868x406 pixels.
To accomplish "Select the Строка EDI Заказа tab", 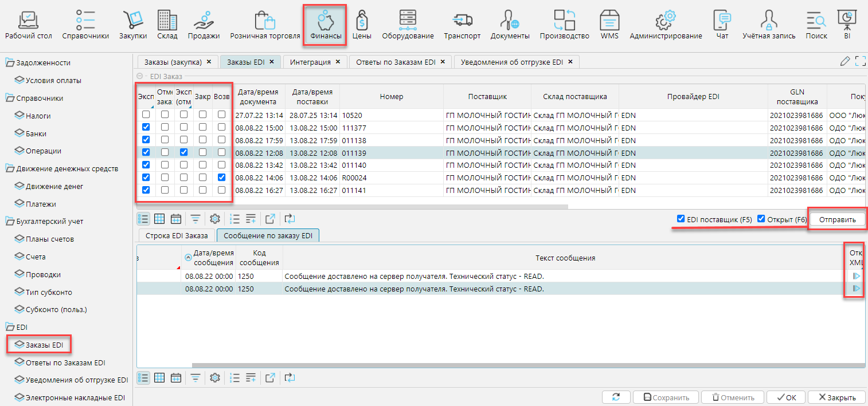I will (177, 235).
